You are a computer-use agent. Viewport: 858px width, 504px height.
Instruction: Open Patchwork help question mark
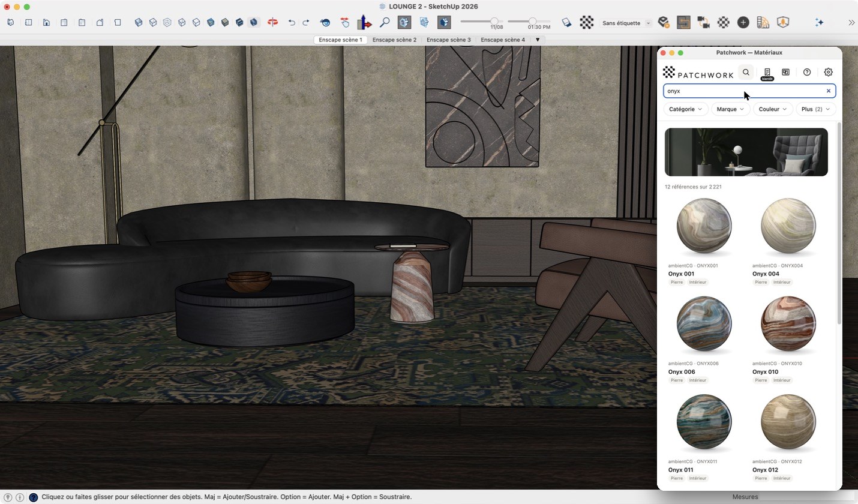(x=807, y=72)
